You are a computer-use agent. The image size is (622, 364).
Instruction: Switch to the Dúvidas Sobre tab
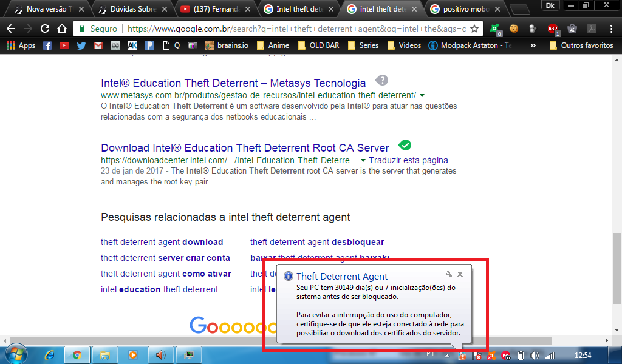[x=132, y=8]
